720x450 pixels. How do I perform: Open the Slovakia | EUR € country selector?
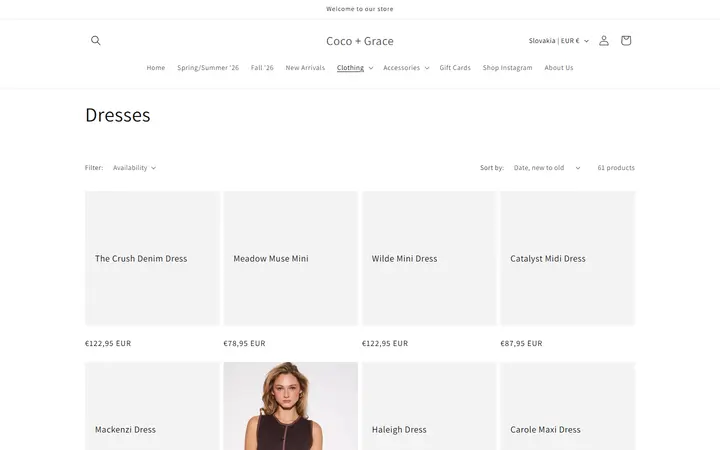[x=558, y=41]
